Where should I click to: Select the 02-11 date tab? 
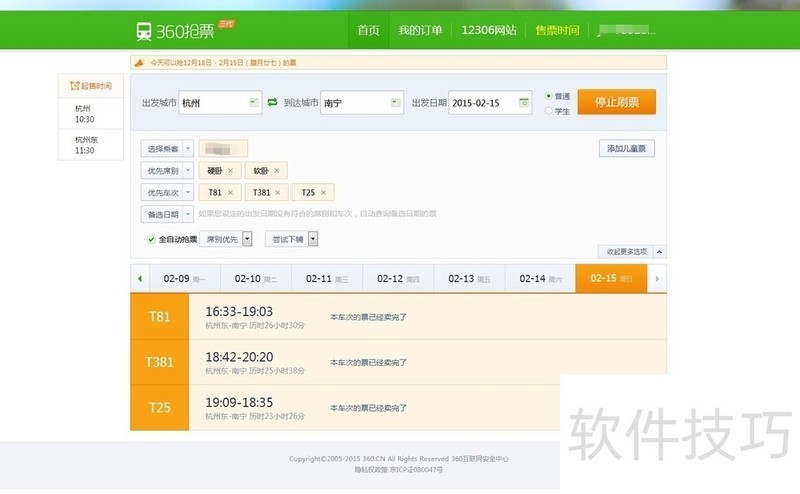pos(327,279)
